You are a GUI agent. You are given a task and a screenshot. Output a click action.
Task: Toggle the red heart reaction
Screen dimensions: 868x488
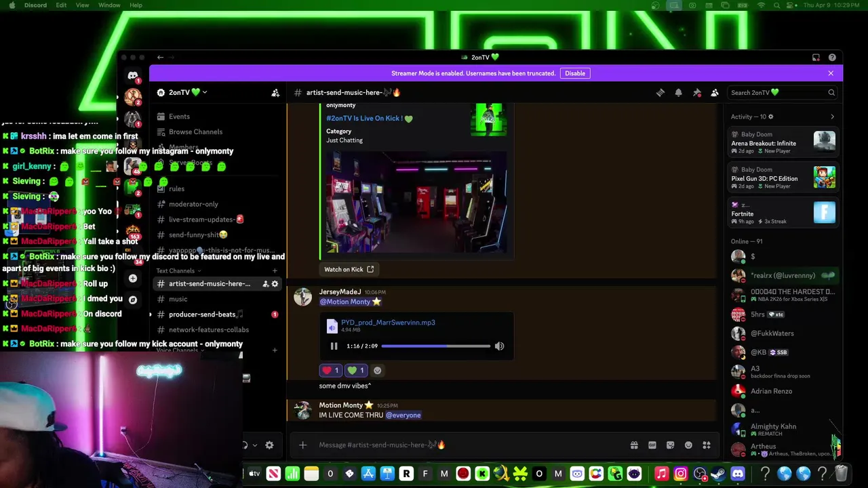click(330, 370)
